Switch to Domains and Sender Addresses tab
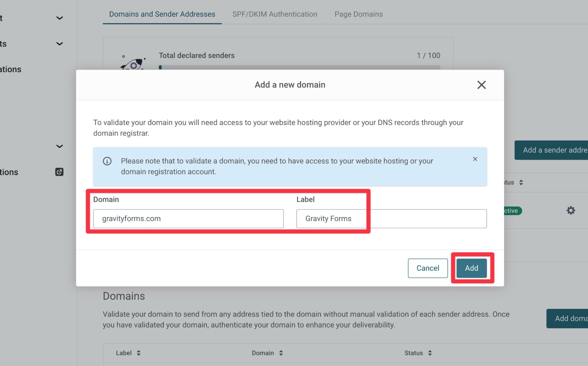 click(162, 14)
